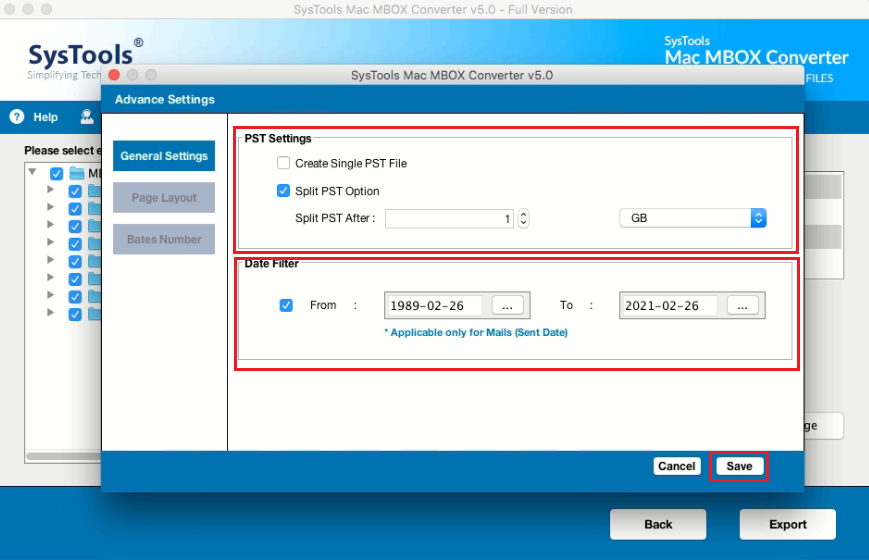
Task: Toggle the Date Filter From checkbox
Action: tap(286, 306)
